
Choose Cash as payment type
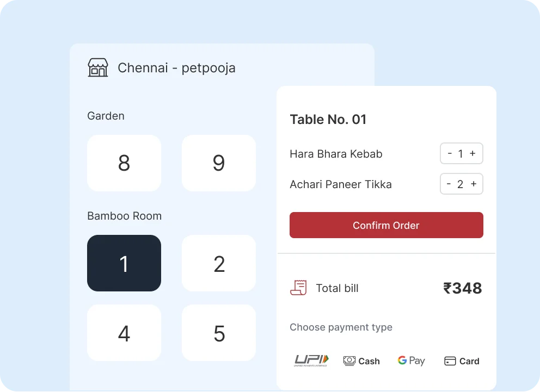(361, 361)
